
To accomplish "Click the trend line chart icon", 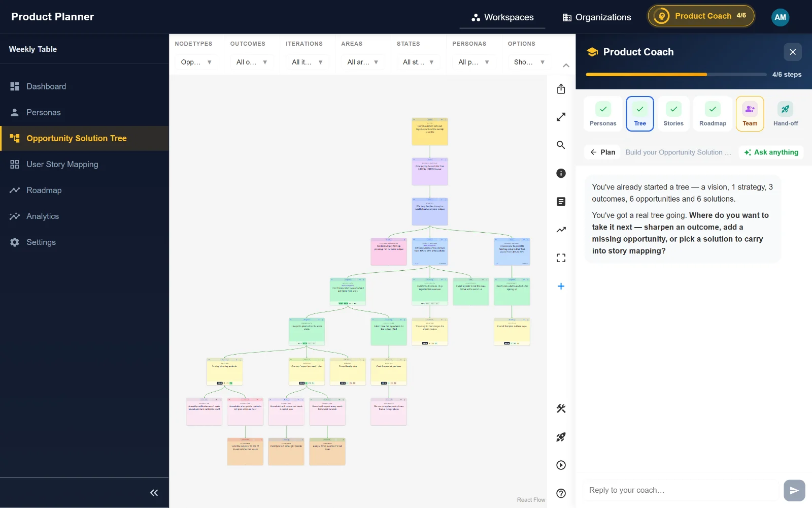I will coord(561,230).
